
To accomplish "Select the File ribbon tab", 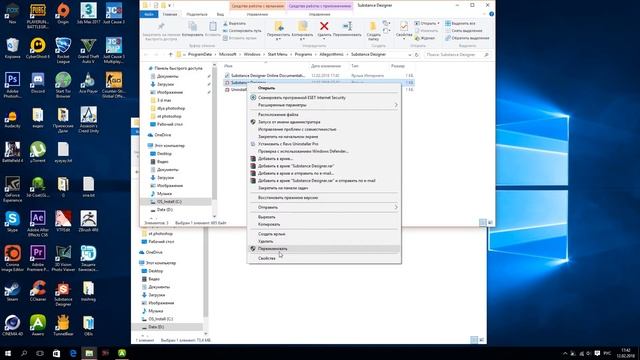I will [149, 14].
